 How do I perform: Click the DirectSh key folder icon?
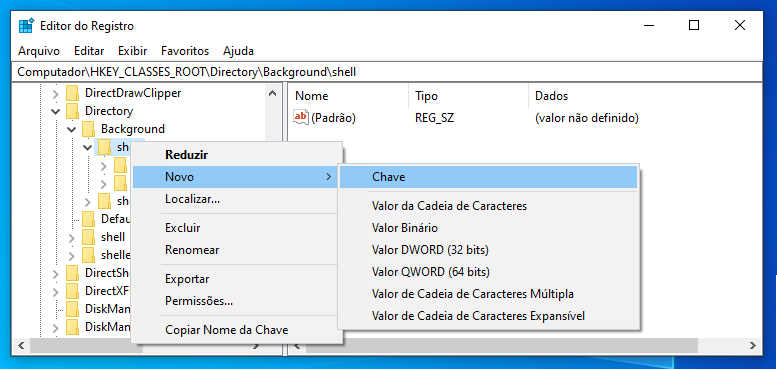[72, 272]
